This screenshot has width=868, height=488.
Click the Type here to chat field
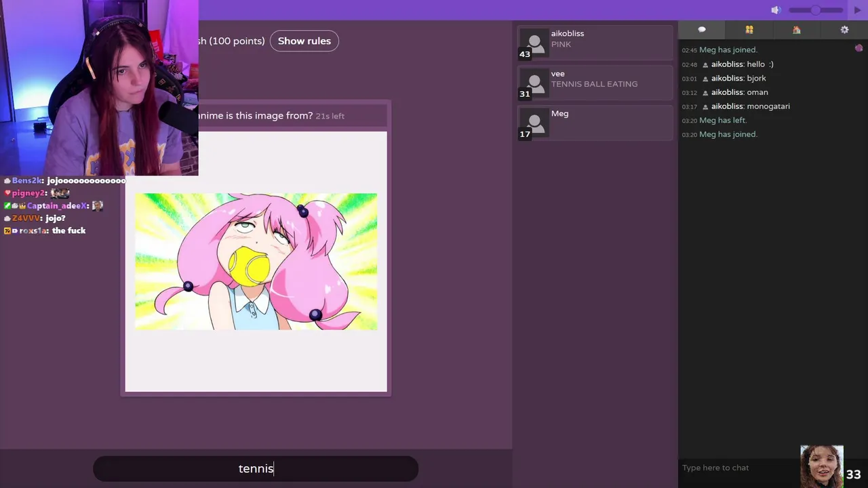tap(739, 468)
